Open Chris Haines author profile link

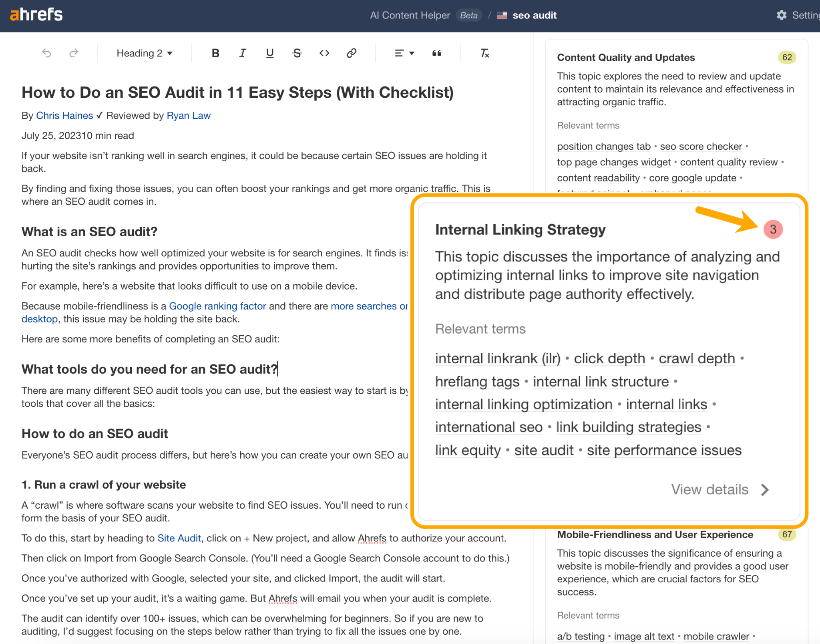(x=64, y=115)
